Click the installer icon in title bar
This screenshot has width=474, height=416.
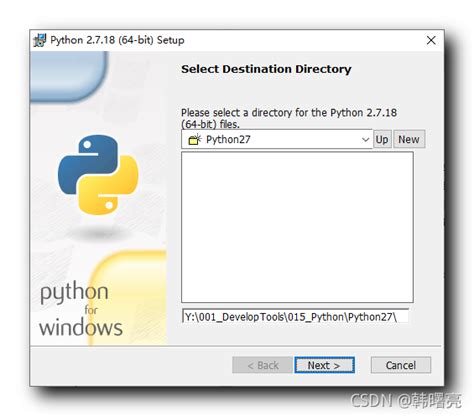[x=40, y=40]
